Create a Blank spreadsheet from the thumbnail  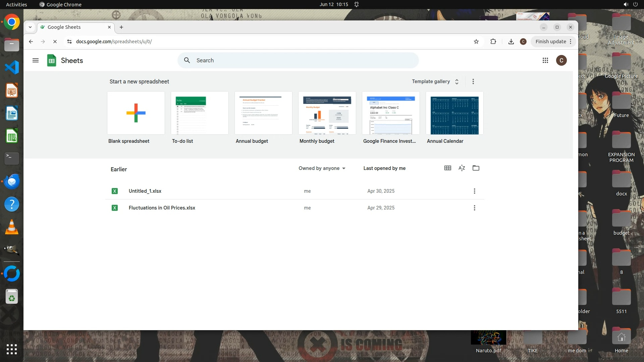tap(136, 113)
